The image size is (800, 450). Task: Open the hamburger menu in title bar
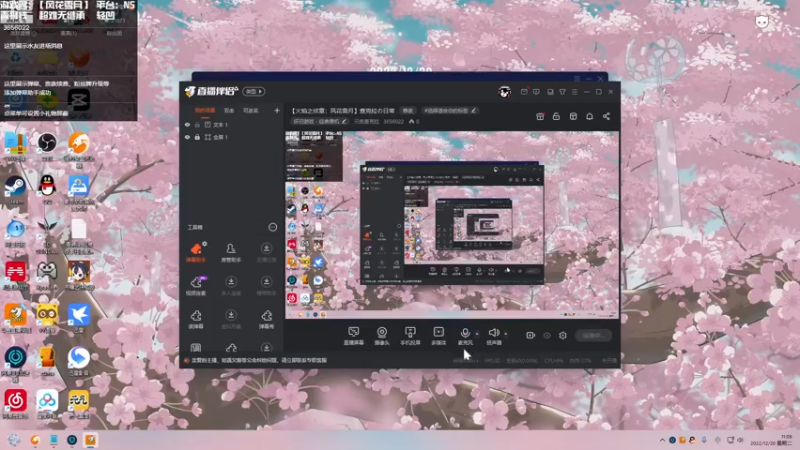574,92
